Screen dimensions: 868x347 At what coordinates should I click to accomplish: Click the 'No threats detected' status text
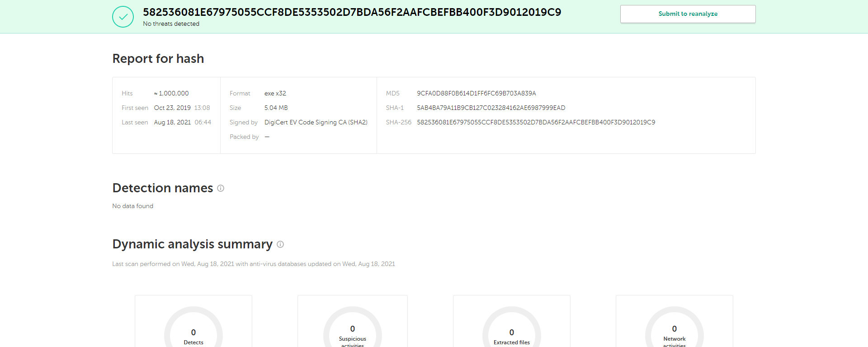(171, 24)
